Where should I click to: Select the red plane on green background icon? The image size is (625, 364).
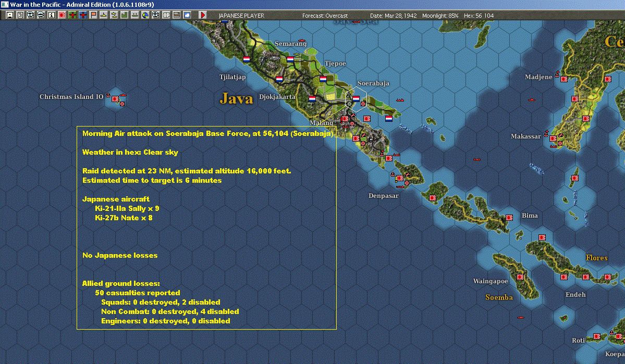72,15
